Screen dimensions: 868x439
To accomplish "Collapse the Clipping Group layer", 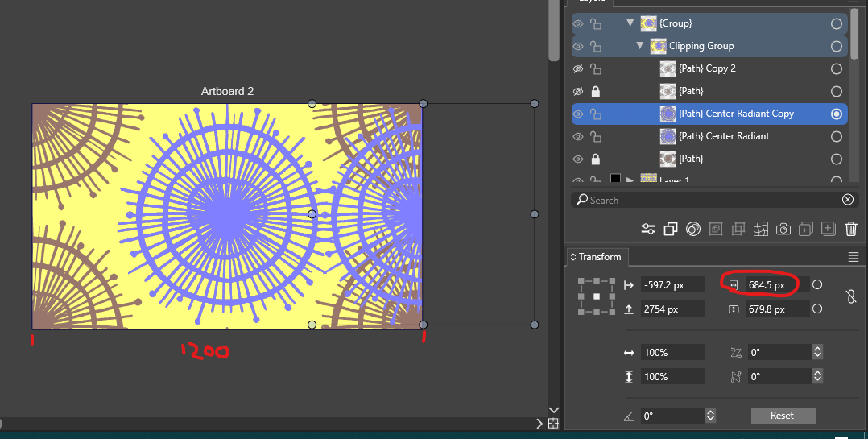I will point(640,46).
